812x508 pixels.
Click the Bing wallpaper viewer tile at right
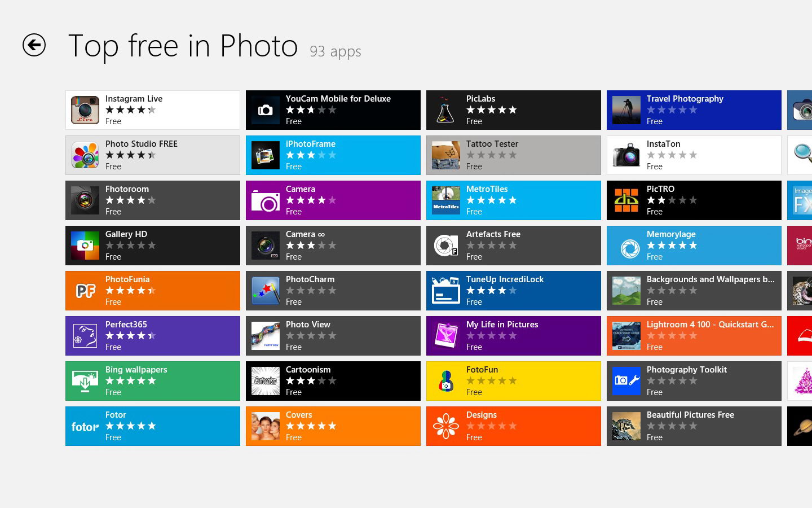pos(800,246)
